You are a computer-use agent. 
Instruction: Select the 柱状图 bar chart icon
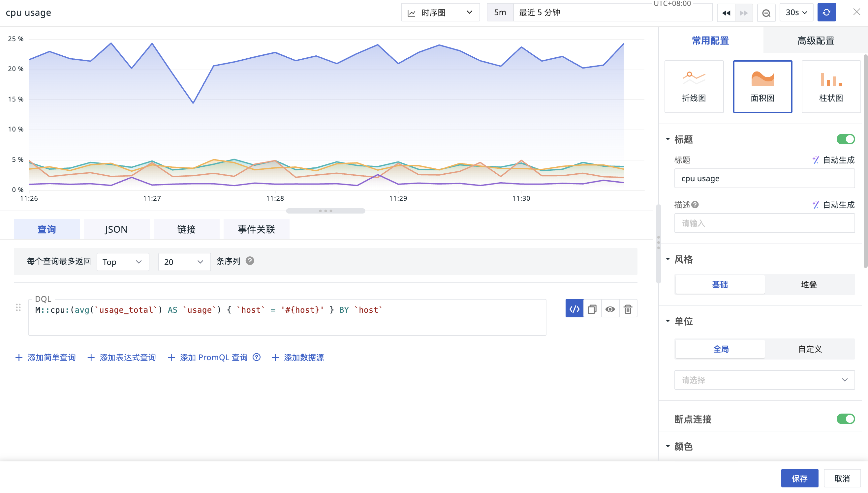(x=830, y=86)
